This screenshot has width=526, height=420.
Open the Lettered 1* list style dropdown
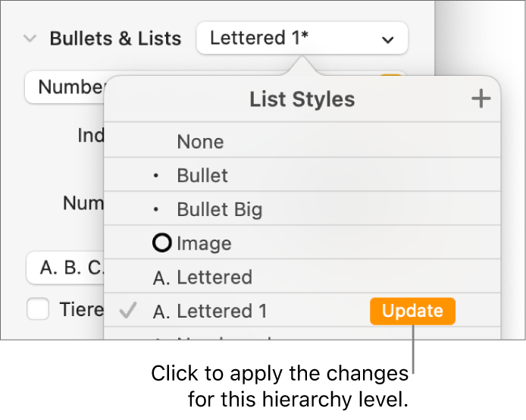pyautogui.click(x=302, y=38)
